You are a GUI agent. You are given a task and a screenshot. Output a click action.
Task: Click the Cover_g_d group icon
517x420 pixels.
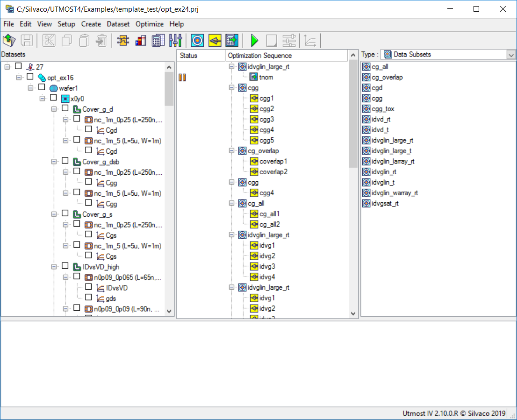click(77, 109)
